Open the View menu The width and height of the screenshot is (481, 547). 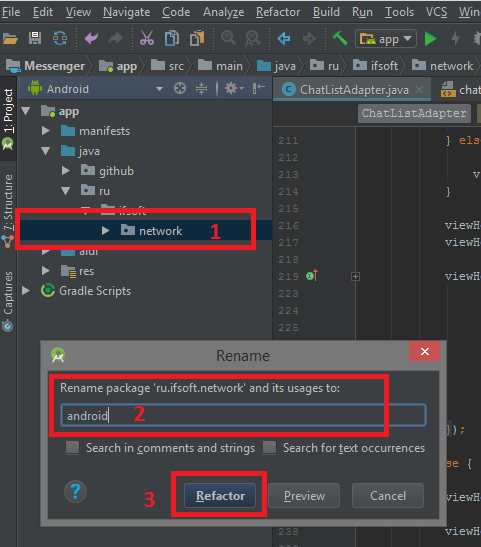pyautogui.click(x=78, y=12)
